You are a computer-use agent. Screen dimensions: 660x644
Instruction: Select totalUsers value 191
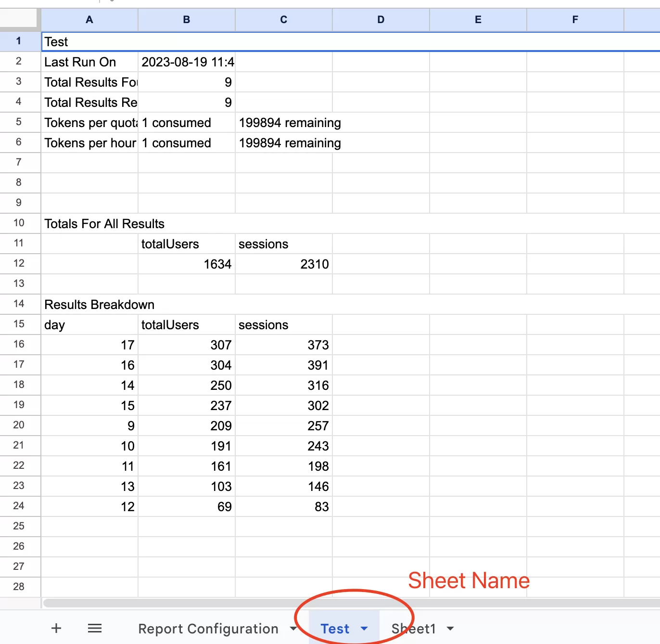[x=187, y=446]
